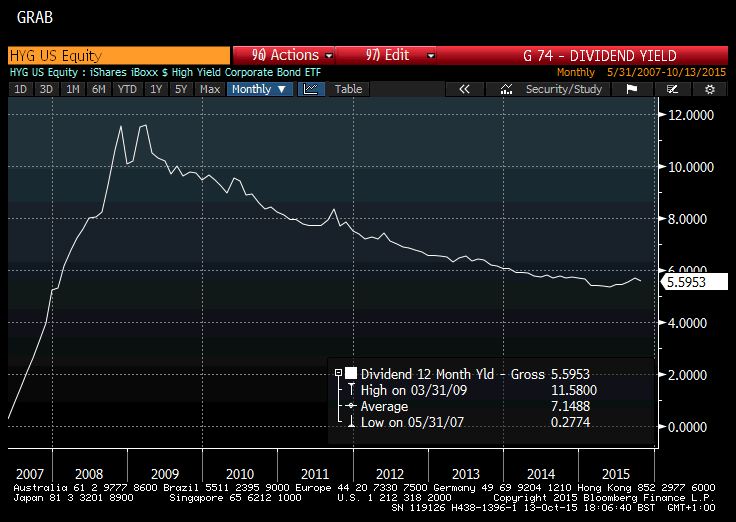Open the edit chart pencil icon
This screenshot has width=736, height=522.
pyautogui.click(x=672, y=89)
